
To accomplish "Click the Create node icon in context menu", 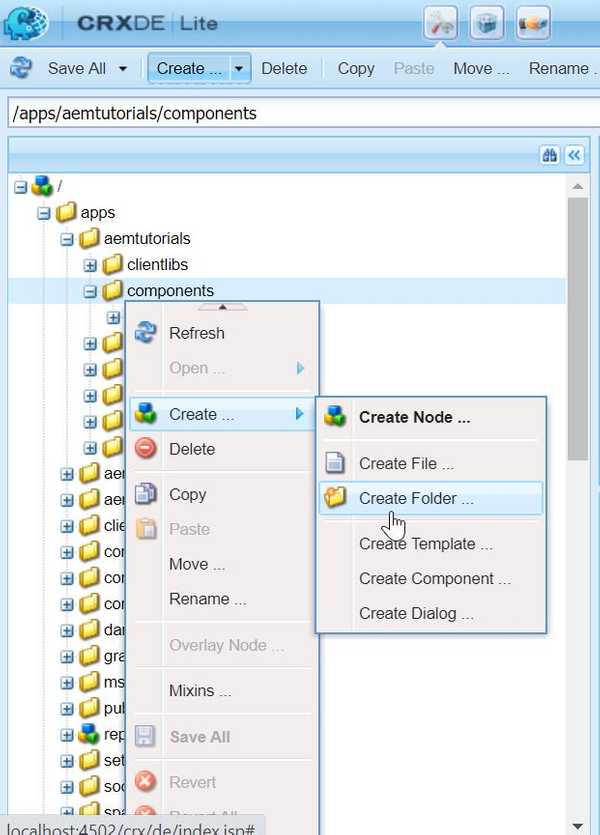I will pyautogui.click(x=145, y=413).
